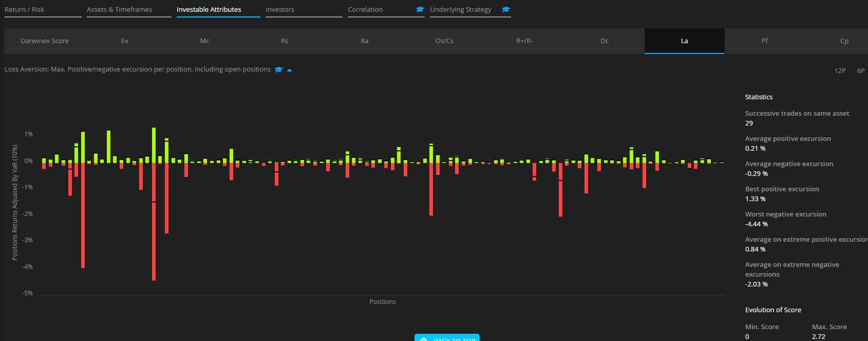Select the Os/Cs attribute tab
Image resolution: width=868 pixels, height=341 pixels.
[444, 41]
